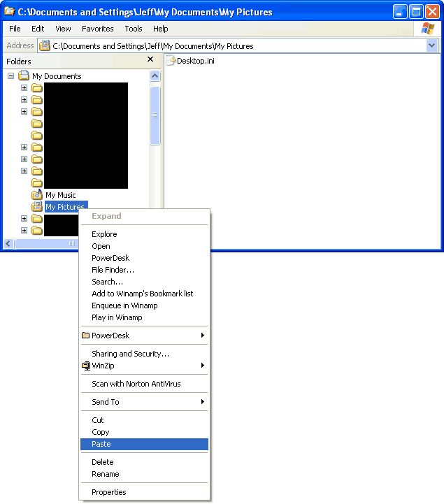Click the folder tree horizontal scrollbar thumb

pyautogui.click(x=47, y=244)
